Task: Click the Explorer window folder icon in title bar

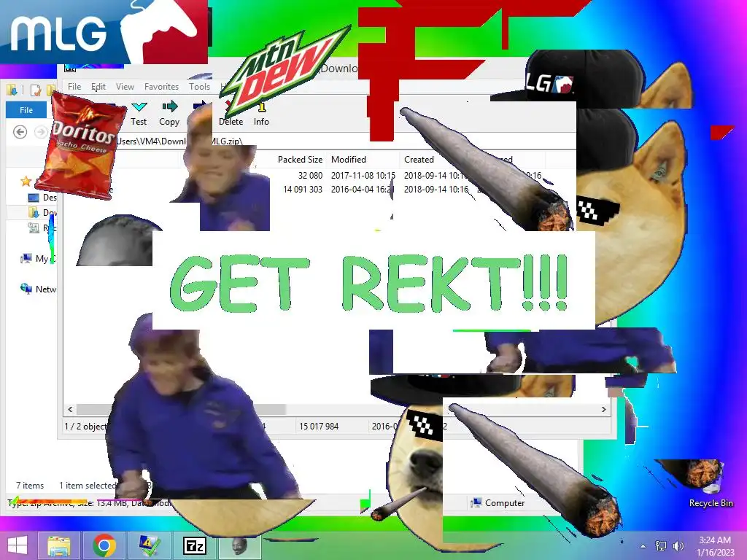Action: tap(12, 90)
